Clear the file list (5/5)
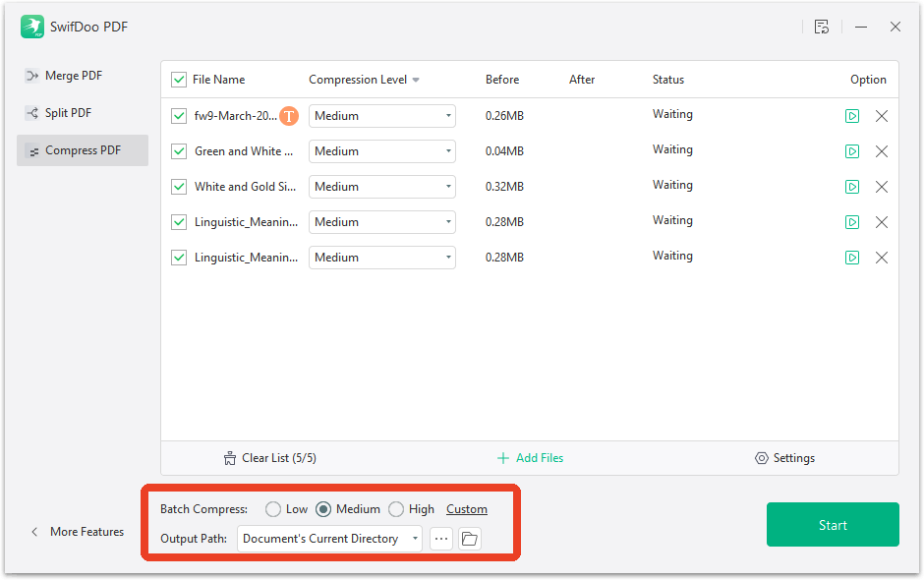 270,458
